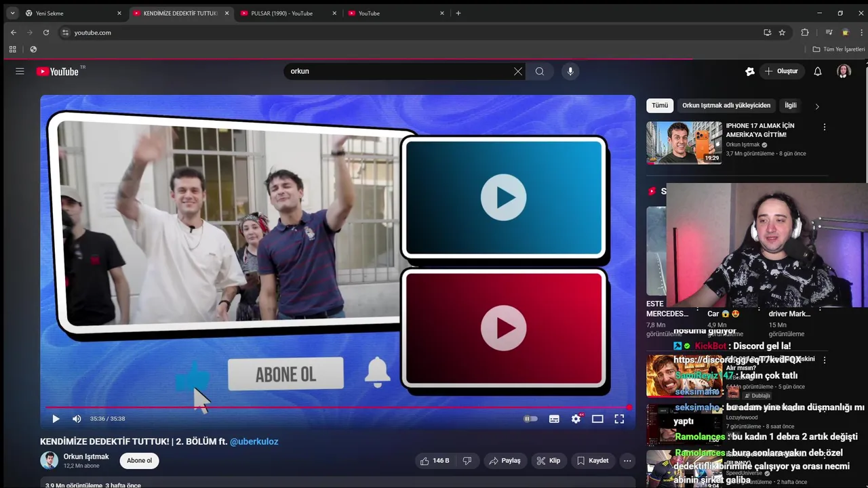Open a new browser tab

[x=458, y=13]
